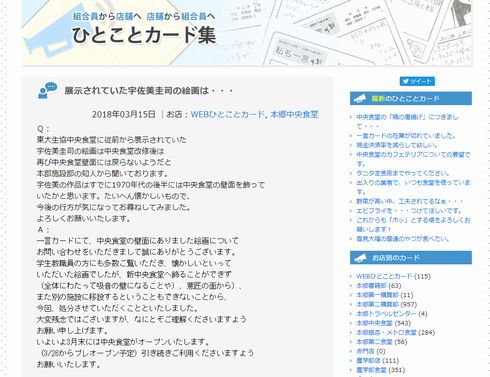Click the post date 2018年03月15日
This screenshot has width=490, height=377.
(124, 114)
